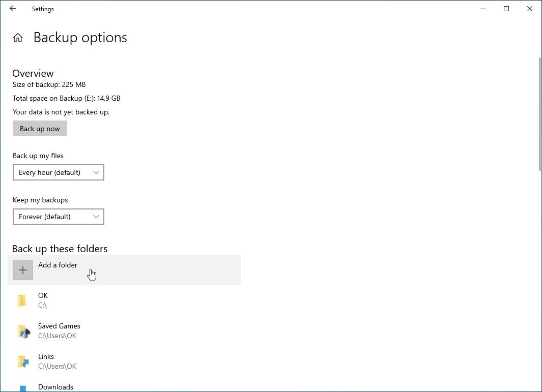Click the Add a folder label
The width and height of the screenshot is (542, 392).
pos(58,265)
